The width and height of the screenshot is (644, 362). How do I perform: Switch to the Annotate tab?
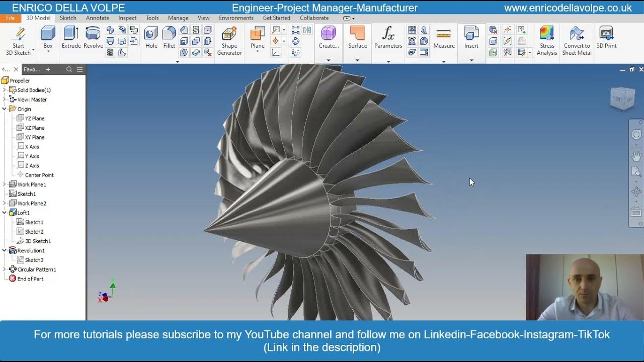click(98, 18)
